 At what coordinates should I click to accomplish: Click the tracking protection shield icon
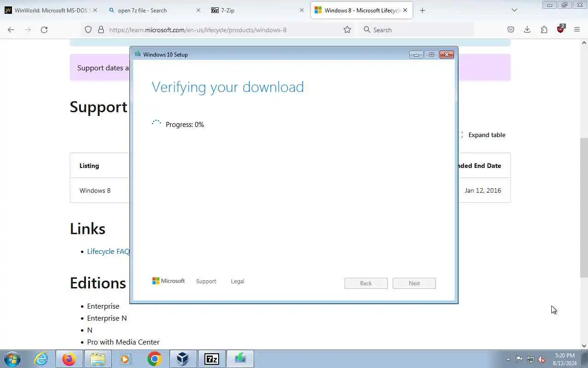[x=88, y=29]
